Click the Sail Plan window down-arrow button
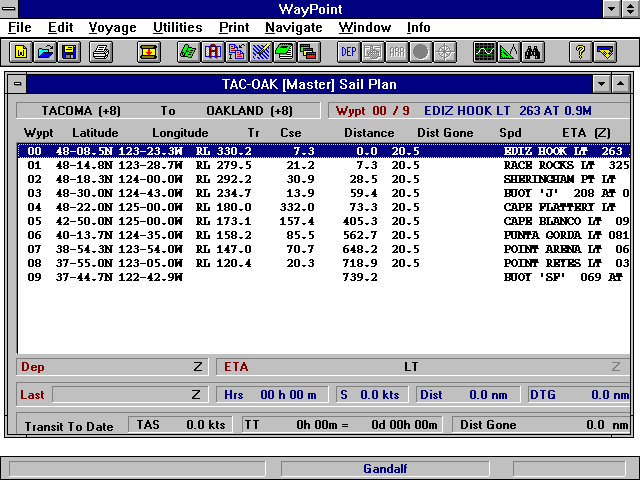Screen dimensions: 640x480 [601, 84]
